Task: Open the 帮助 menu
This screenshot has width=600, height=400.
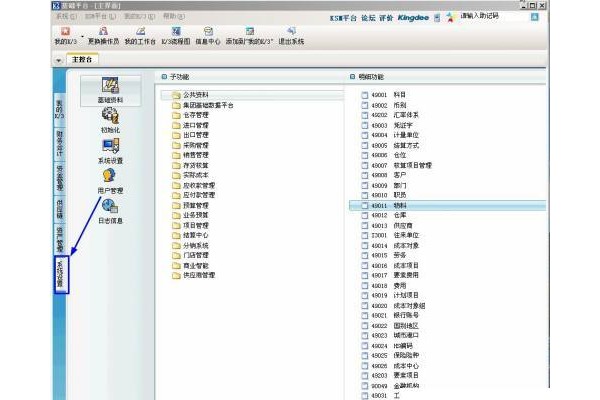Action: [174, 16]
